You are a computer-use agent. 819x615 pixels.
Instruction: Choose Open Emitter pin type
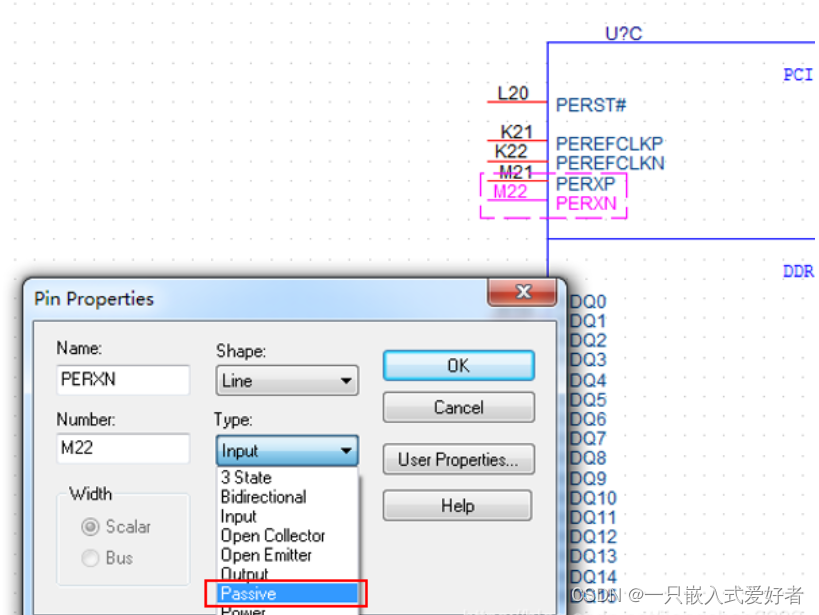pos(266,555)
